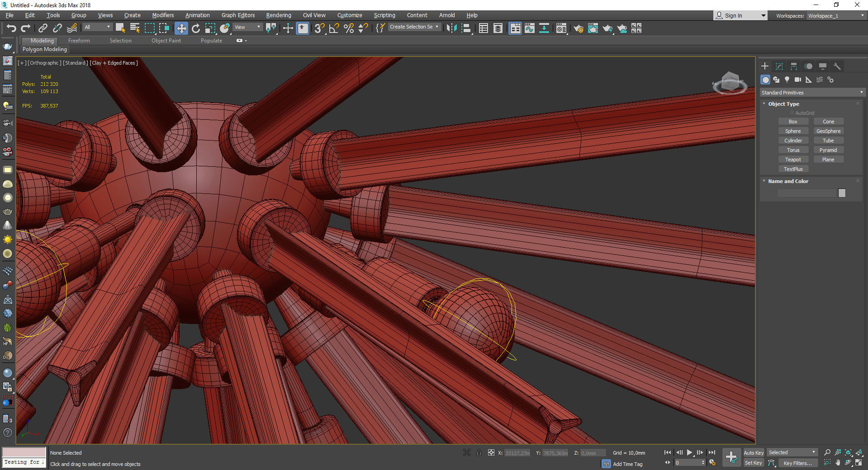868x470 pixels.
Task: Activate the Select and Link tool
Action: (43, 28)
